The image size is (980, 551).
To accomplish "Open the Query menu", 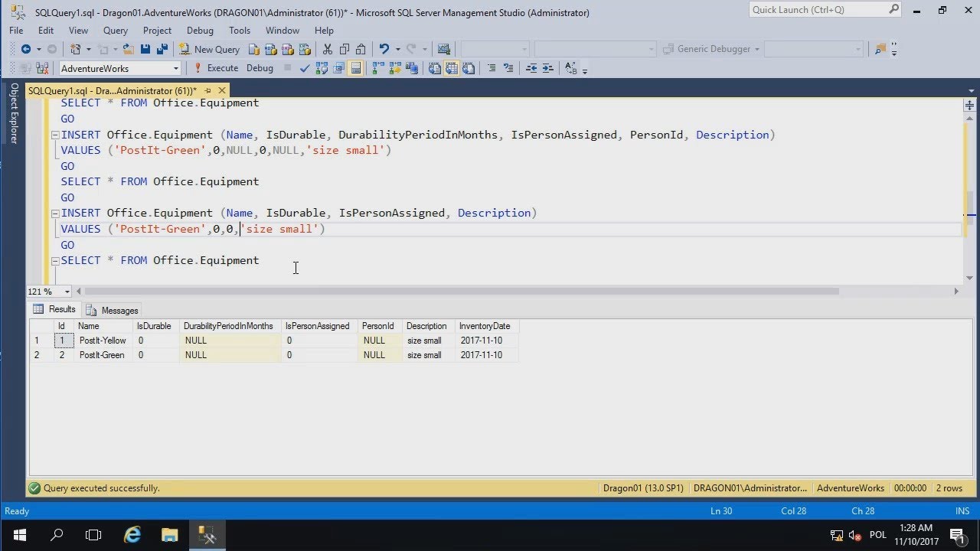I will pyautogui.click(x=116, y=31).
